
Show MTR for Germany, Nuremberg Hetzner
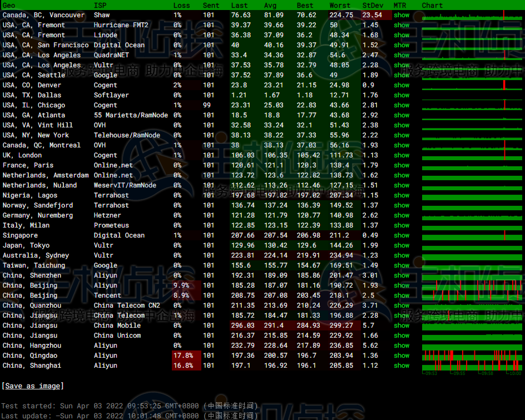(402, 215)
